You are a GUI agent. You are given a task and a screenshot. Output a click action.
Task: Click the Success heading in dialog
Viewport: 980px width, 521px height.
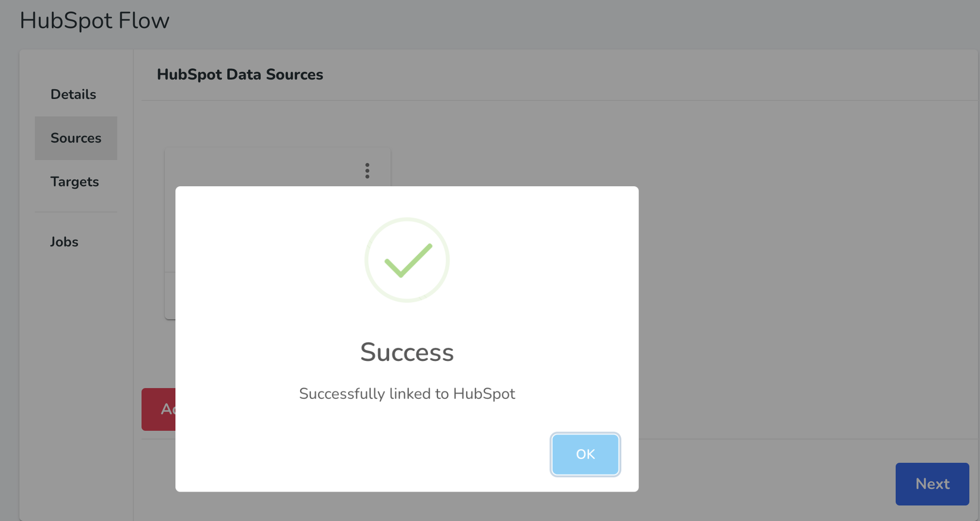point(407,352)
